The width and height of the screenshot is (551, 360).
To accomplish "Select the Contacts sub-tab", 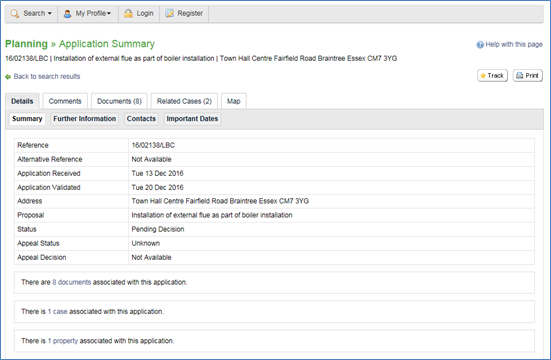I will (x=141, y=119).
